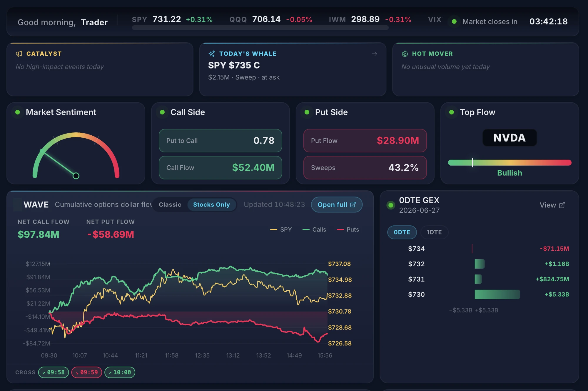Toggle the Calls legend series
Image resolution: width=588 pixels, height=391 pixels.
(x=314, y=229)
